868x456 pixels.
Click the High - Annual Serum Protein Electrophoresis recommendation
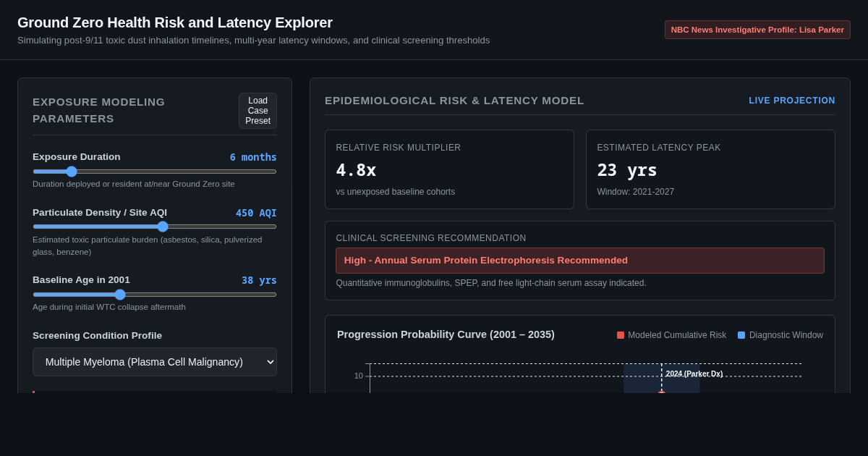pyautogui.click(x=580, y=261)
